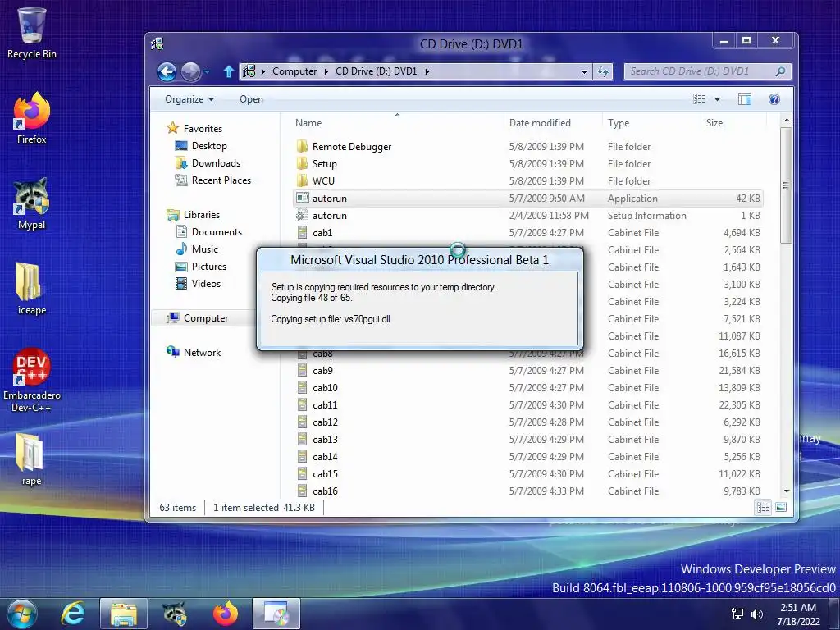This screenshot has height=630, width=840.
Task: Go back with the Explorer Back arrow
Action: pos(167,71)
